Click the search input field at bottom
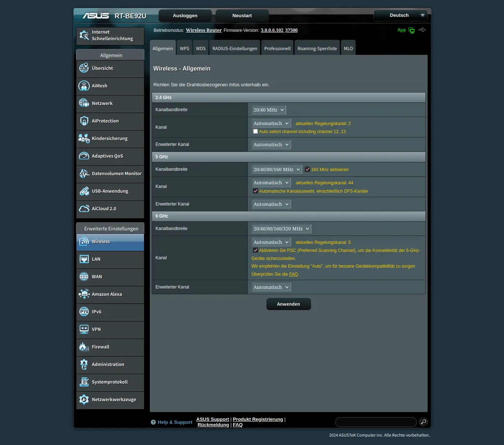Image resolution: width=504 pixels, height=445 pixels. tap(376, 422)
